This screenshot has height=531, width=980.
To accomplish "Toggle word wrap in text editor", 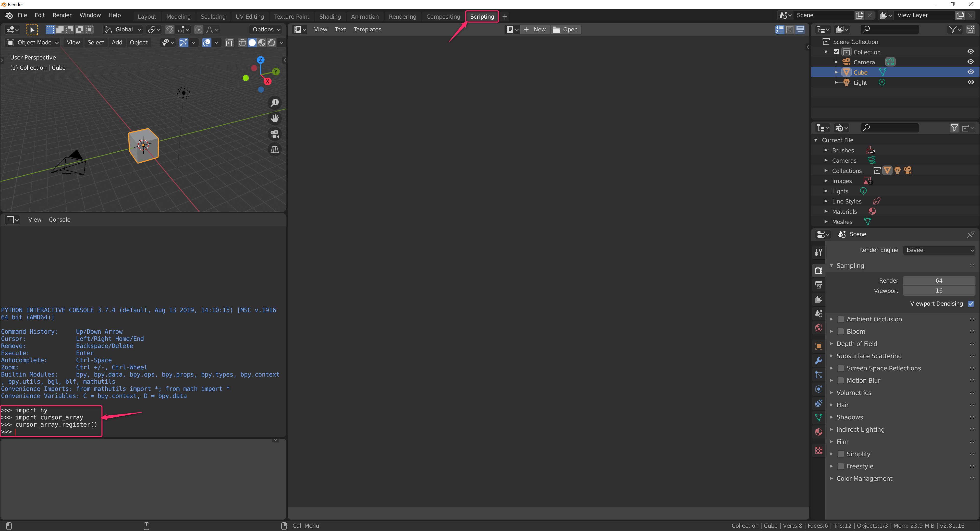I will pos(790,29).
